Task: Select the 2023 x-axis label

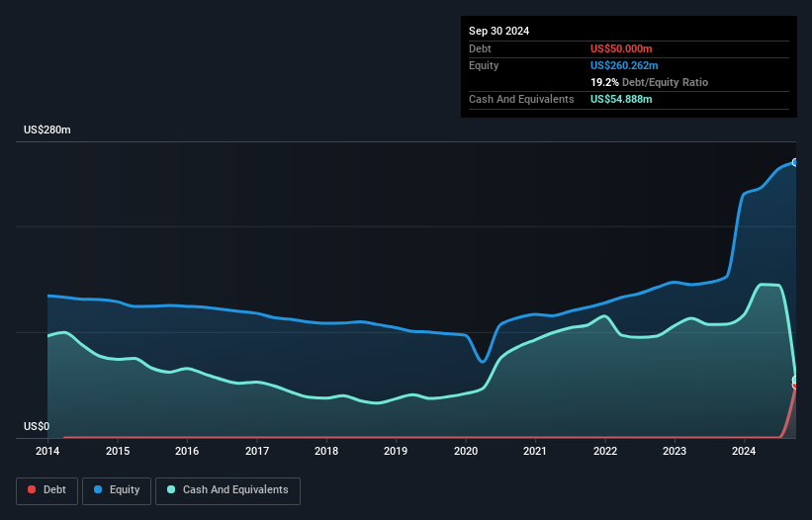Action: tap(675, 451)
